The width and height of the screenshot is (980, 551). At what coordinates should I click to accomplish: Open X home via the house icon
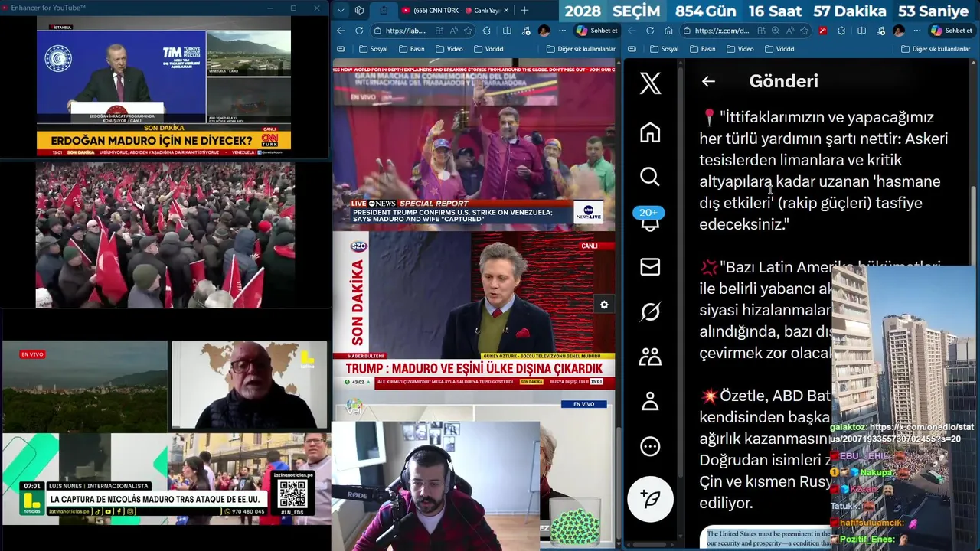[650, 132]
